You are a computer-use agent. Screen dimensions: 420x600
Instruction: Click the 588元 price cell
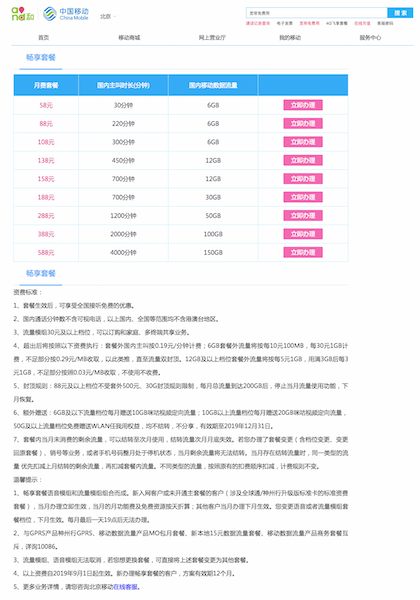click(46, 252)
